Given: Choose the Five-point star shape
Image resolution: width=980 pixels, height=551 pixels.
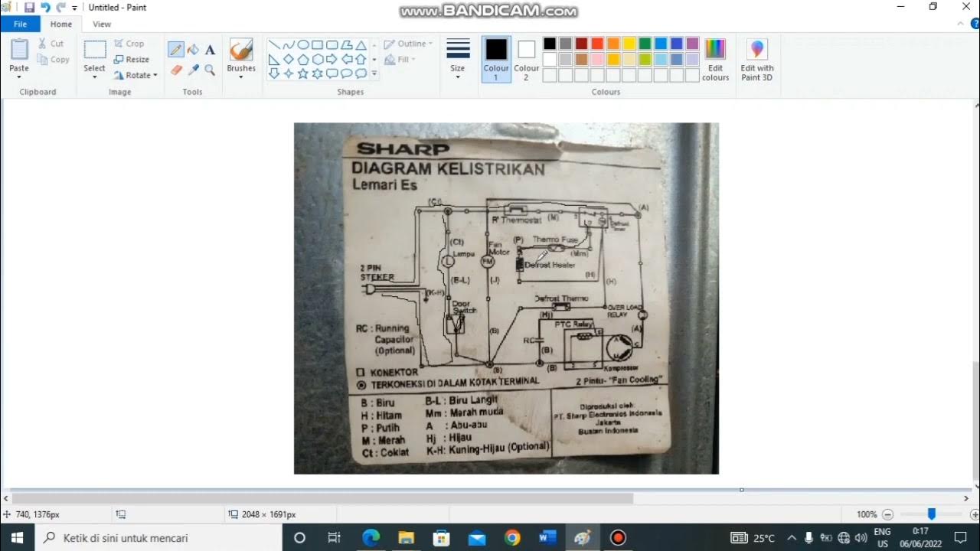Looking at the screenshot, I should [x=303, y=73].
